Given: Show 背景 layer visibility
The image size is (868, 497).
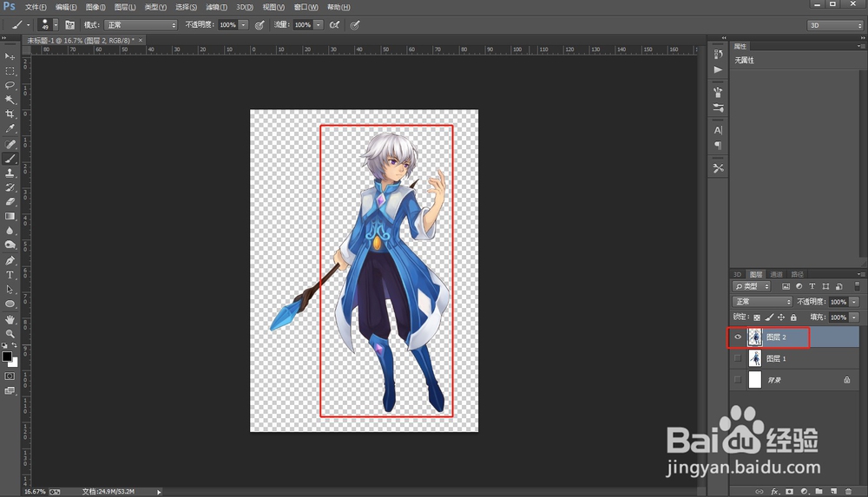Looking at the screenshot, I should (737, 380).
